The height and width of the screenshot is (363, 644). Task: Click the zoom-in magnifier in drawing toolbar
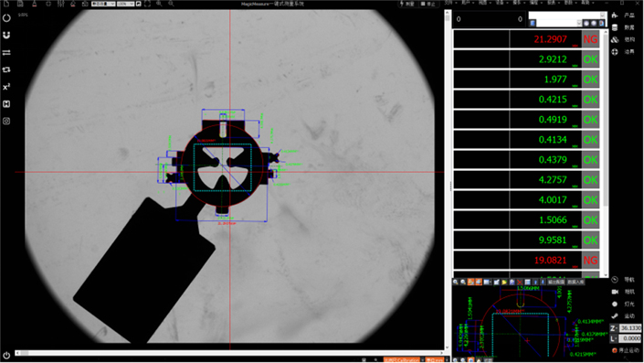[x=456, y=282]
